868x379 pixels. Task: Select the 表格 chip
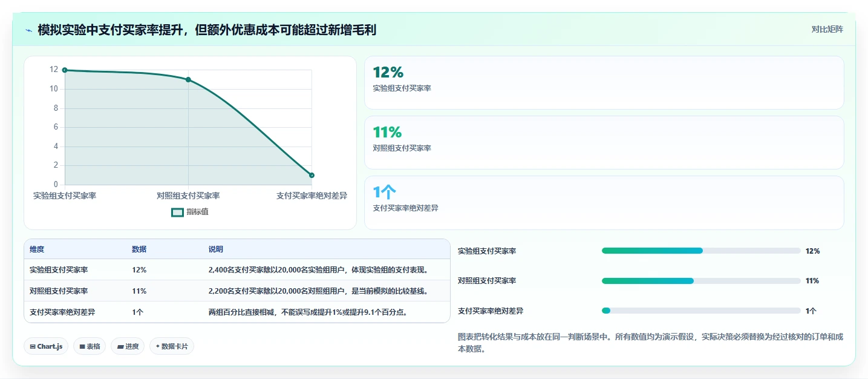pyautogui.click(x=90, y=346)
